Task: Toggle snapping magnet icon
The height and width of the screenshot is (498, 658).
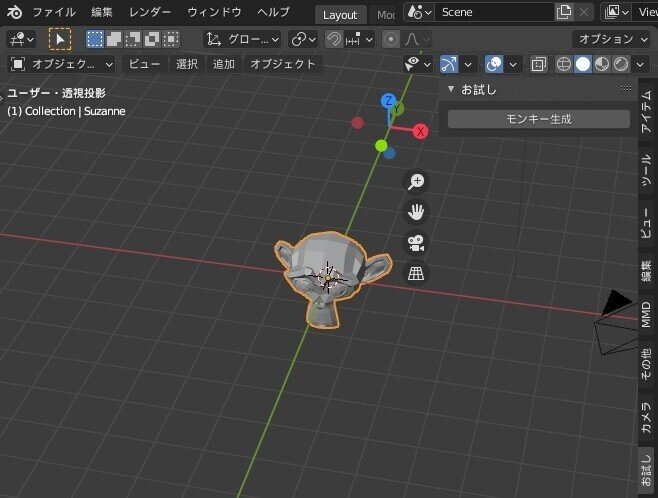Action: click(x=334, y=39)
